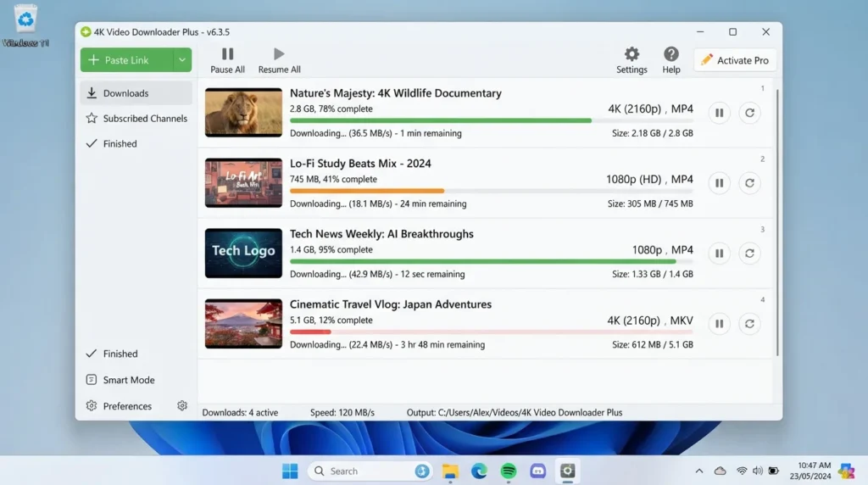Open File Explorer from taskbar

[450, 471]
